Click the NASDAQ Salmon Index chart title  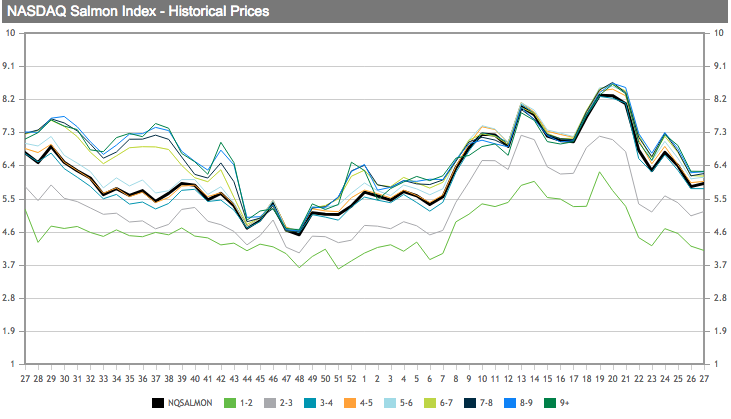[x=138, y=11]
